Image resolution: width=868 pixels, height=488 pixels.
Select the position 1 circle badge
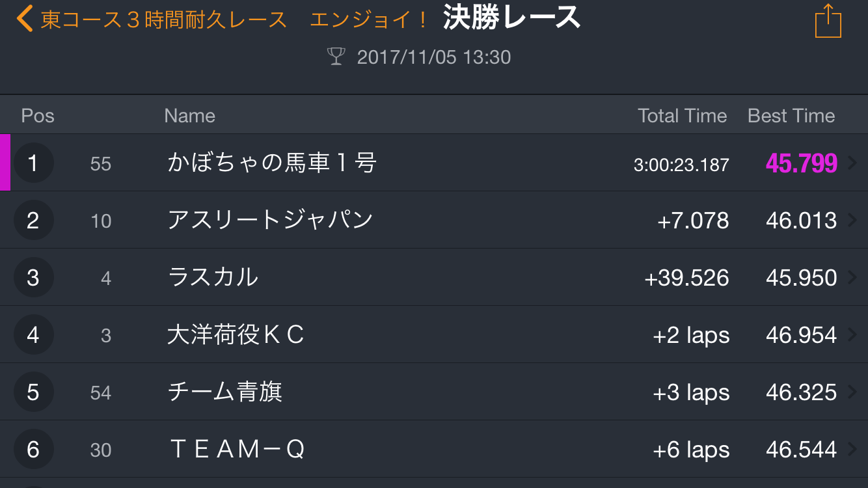[x=33, y=163]
